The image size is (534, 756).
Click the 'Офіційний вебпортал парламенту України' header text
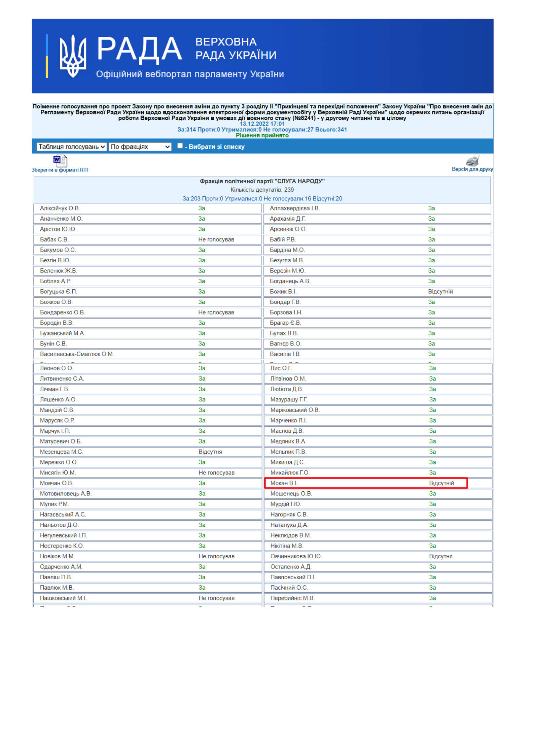click(190, 74)
